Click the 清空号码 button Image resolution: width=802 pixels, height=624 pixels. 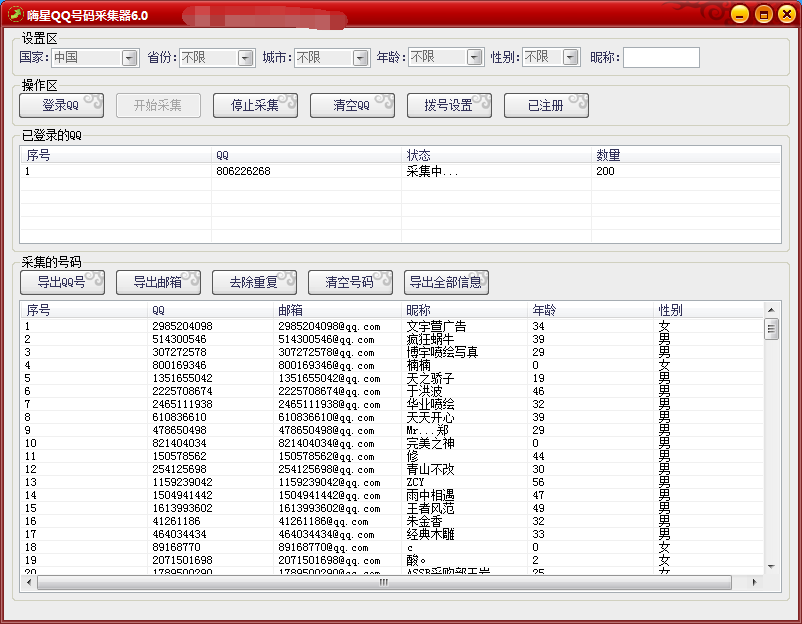(350, 282)
